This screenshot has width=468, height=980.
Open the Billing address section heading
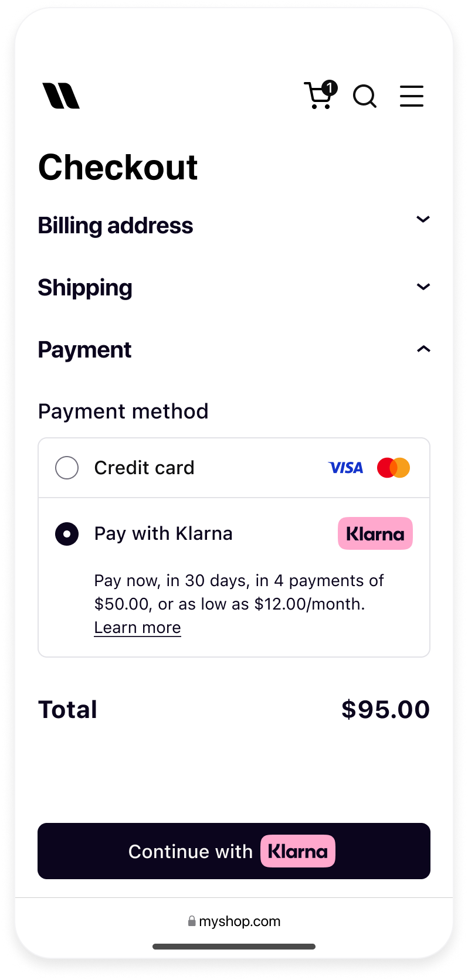pyautogui.click(x=116, y=226)
